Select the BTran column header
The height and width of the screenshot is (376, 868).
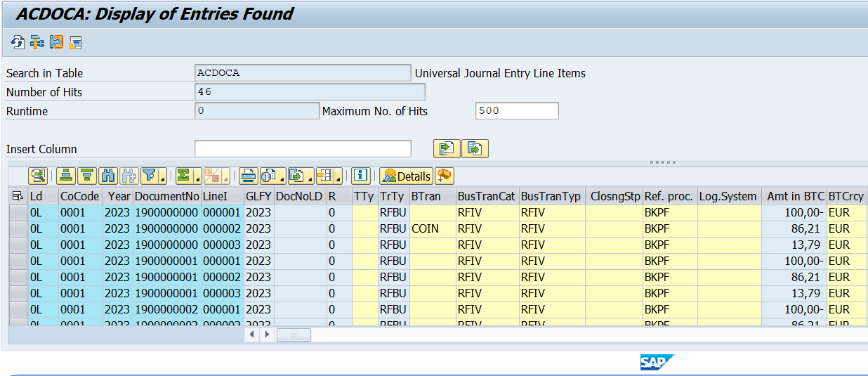tap(432, 196)
